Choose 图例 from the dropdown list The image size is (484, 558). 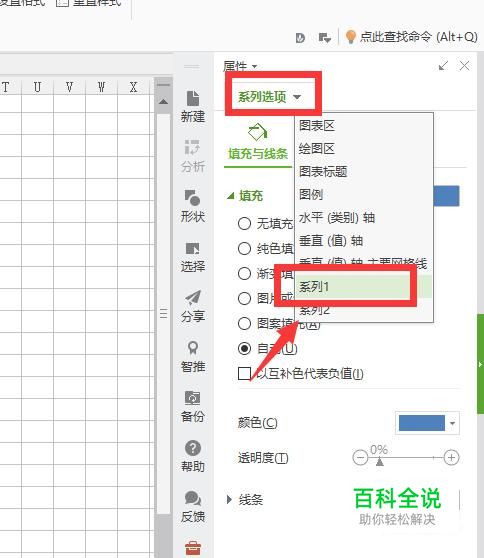click(364, 195)
